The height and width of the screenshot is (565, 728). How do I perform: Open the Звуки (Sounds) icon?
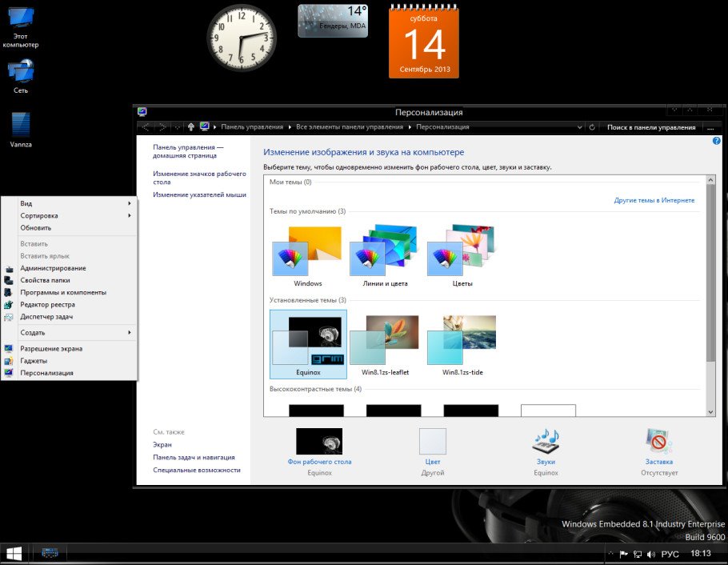click(546, 442)
